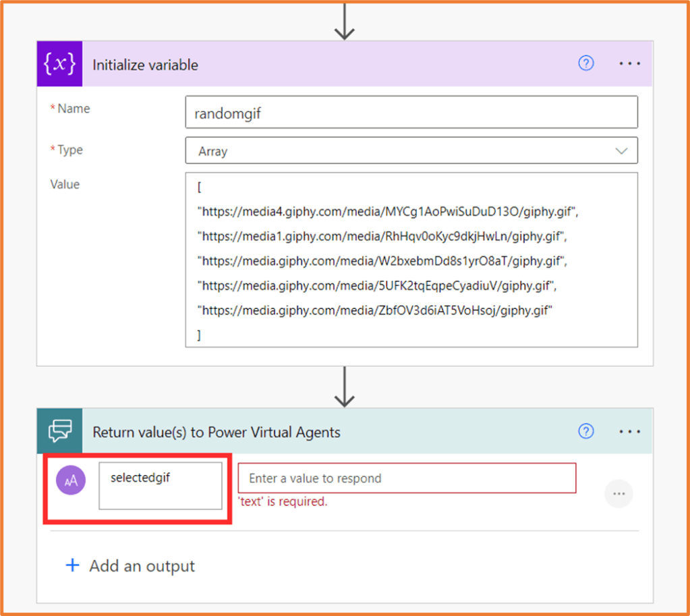
Task: Open help for Return value(s) action
Action: click(586, 431)
